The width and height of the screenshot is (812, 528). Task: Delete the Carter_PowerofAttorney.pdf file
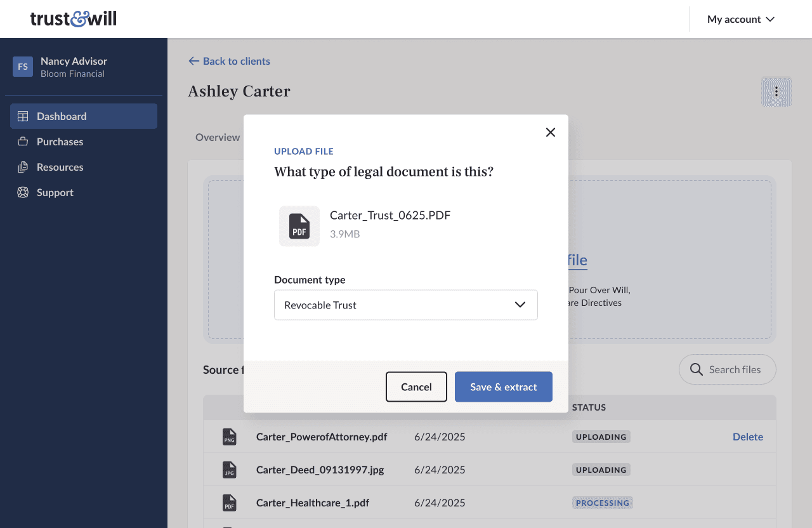pyautogui.click(x=747, y=437)
